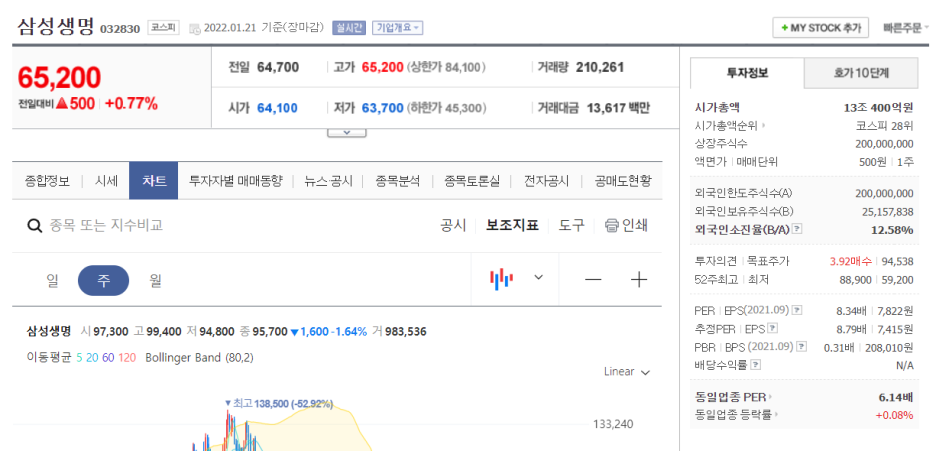Click help icon next to 배당수익률
936x451 pixels.
(756, 364)
